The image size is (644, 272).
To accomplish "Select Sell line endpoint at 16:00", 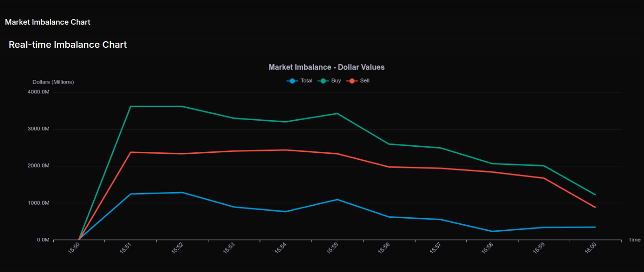I will coord(595,207).
